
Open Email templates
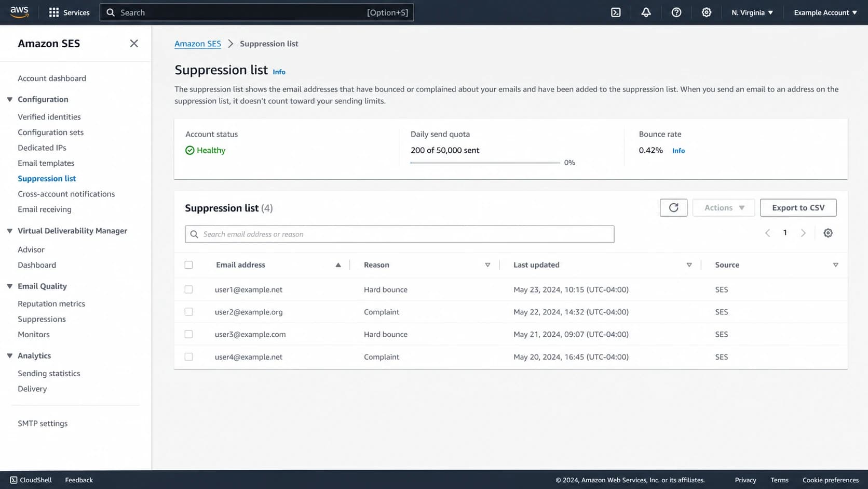(46, 163)
